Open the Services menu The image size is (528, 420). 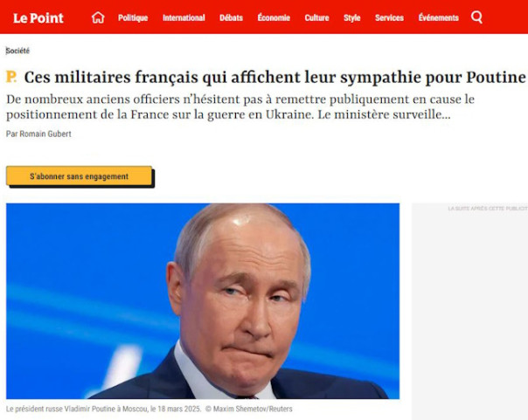point(389,17)
